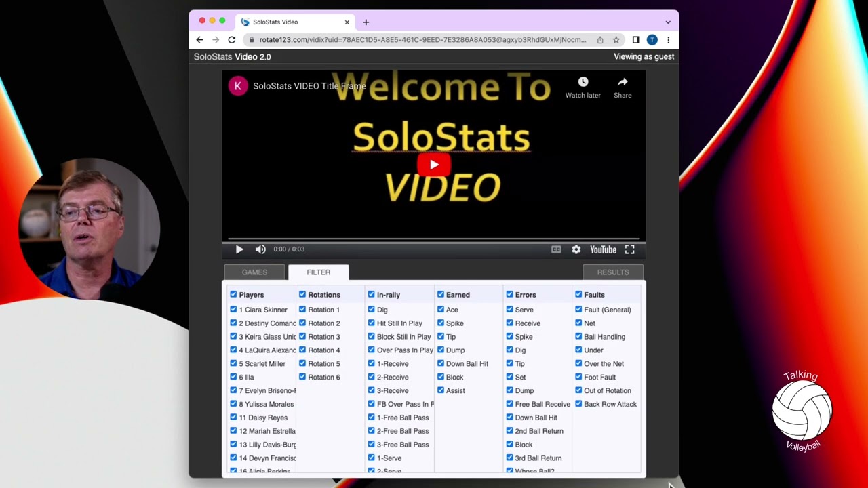This screenshot has height=488, width=868.
Task: Toggle the Faults header checkbox
Action: click(578, 294)
